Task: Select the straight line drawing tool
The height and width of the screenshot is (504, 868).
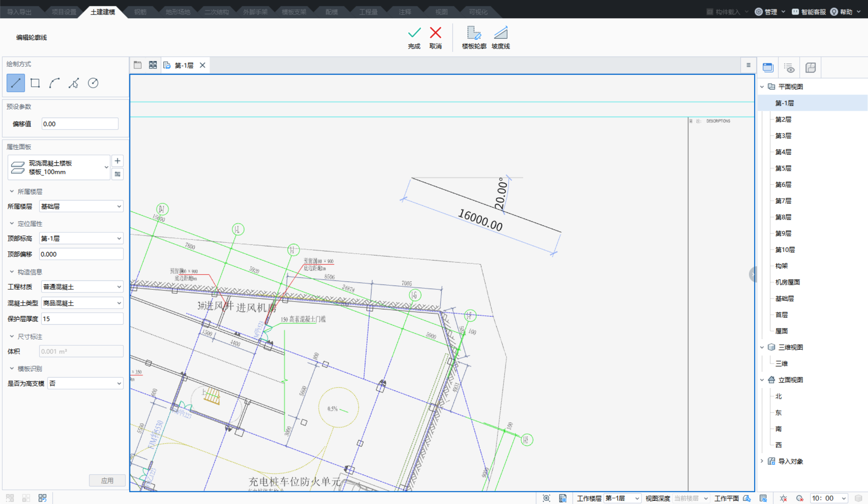Action: point(16,83)
